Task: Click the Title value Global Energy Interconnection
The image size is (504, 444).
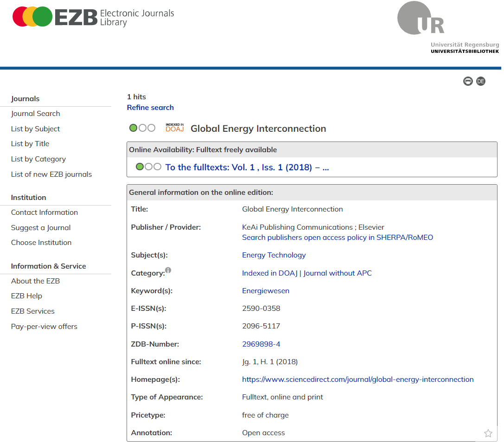Action: (292, 209)
